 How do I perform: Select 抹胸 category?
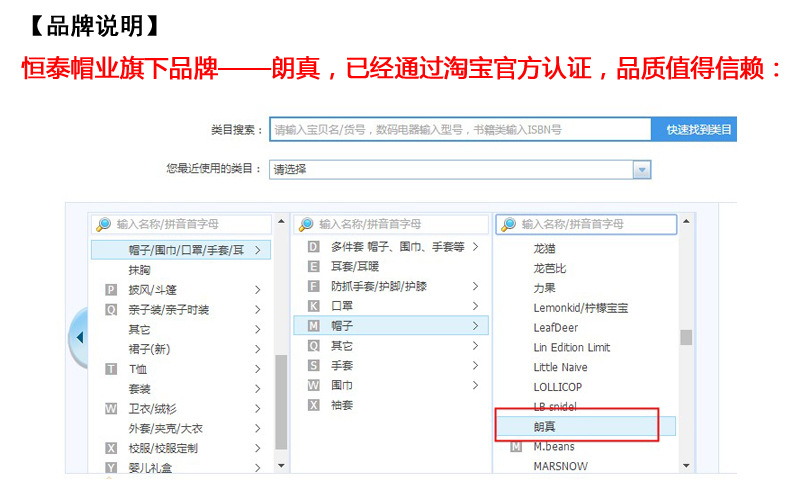click(140, 270)
